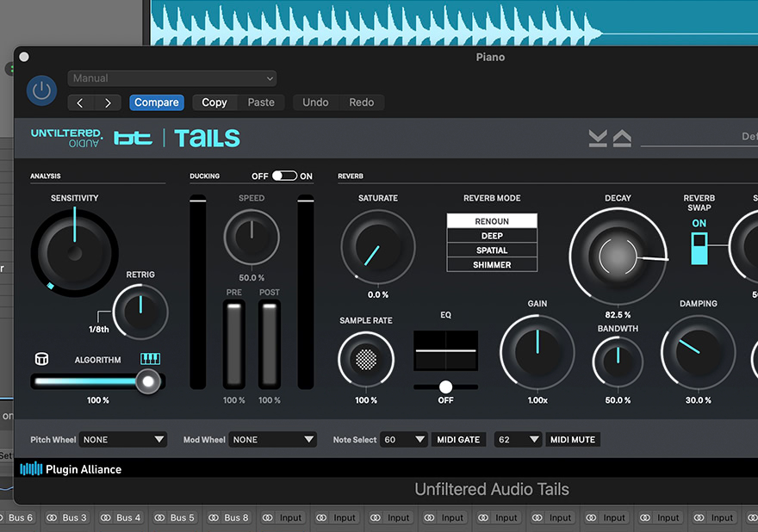Image resolution: width=758 pixels, height=532 pixels.
Task: Go to previous preset with left arrow
Action: tap(80, 102)
